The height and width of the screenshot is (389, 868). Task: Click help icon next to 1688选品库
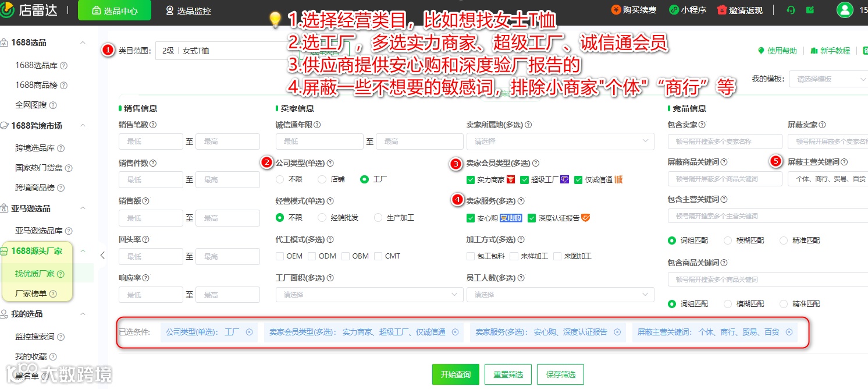pyautogui.click(x=64, y=66)
